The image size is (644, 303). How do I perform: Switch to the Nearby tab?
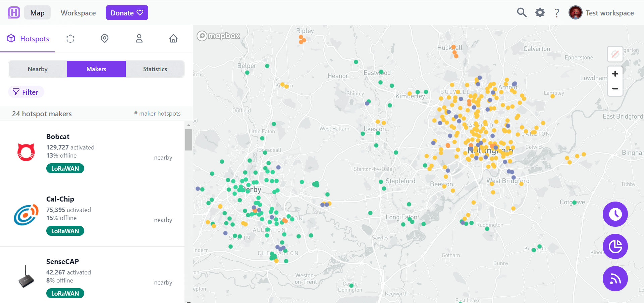[38, 69]
